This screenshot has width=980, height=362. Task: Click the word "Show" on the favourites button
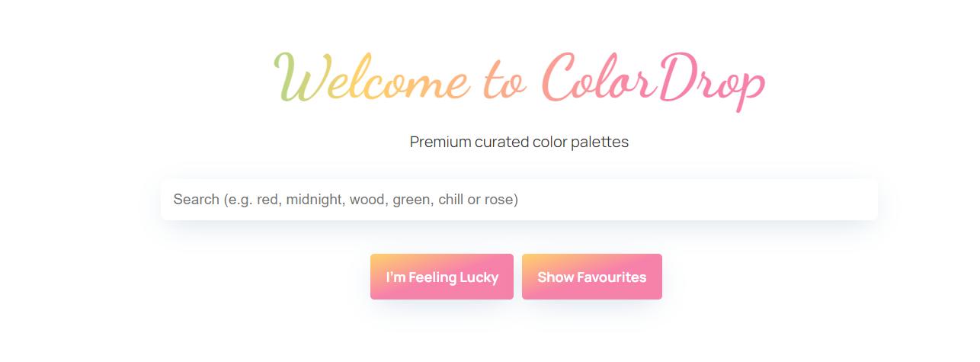point(556,277)
